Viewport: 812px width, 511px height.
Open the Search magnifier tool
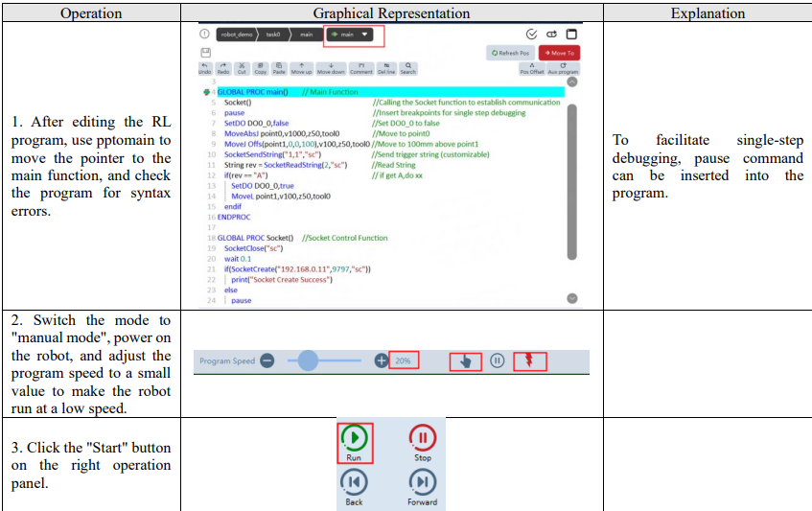click(408, 68)
